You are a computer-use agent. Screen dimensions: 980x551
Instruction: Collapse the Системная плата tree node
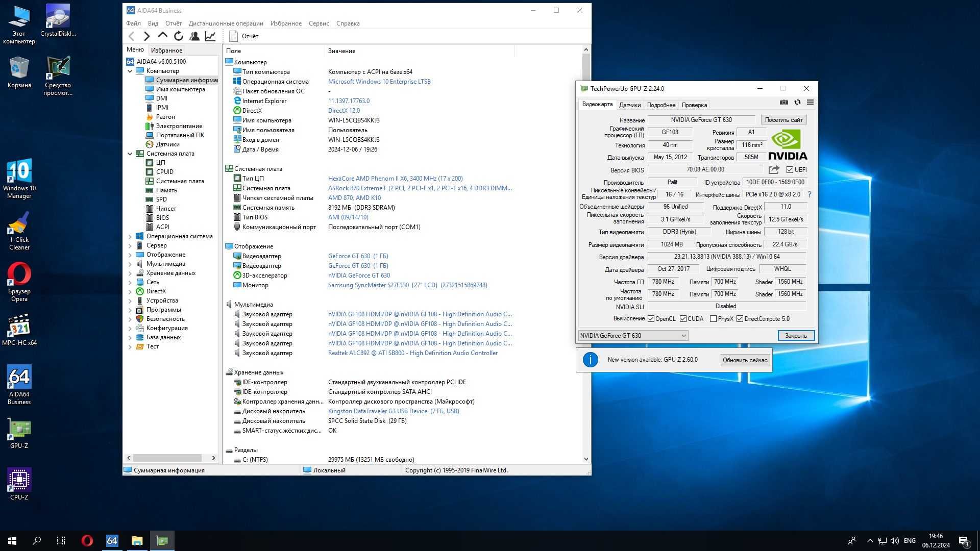130,154
